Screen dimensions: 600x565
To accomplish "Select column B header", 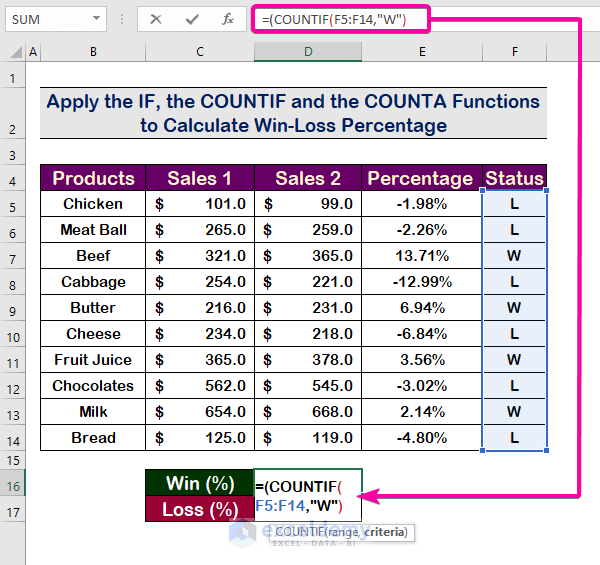I will click(93, 52).
